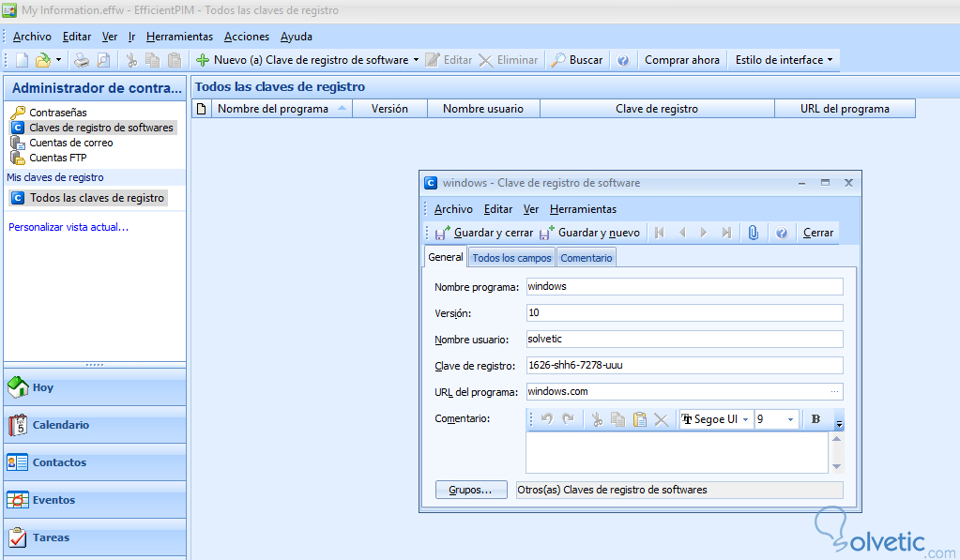
Task: Click the comment box scroll up arrow
Action: point(836,439)
